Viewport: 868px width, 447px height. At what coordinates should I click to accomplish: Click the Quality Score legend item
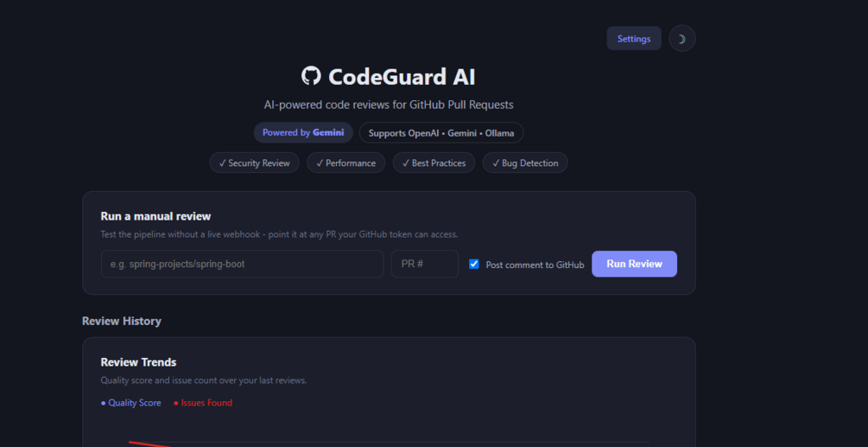click(x=131, y=403)
